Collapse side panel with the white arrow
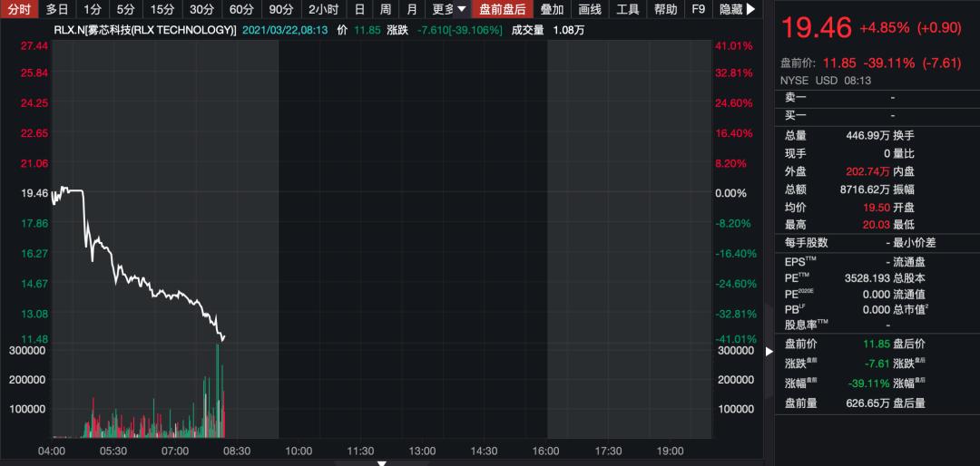Image resolution: width=980 pixels, height=466 pixels. 769,352
